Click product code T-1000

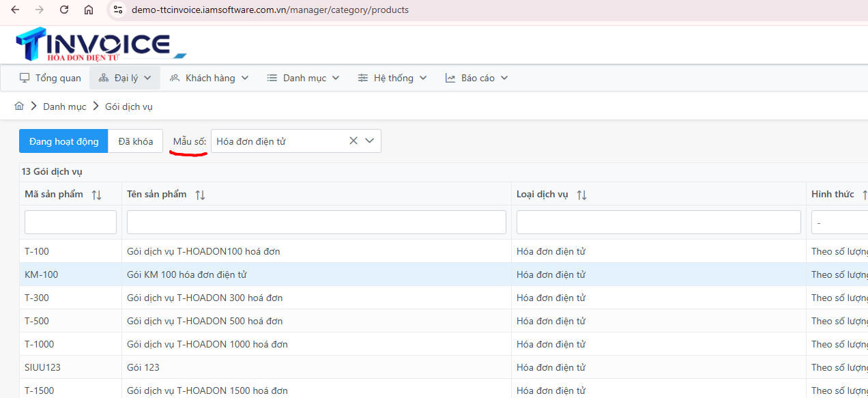[x=40, y=344]
